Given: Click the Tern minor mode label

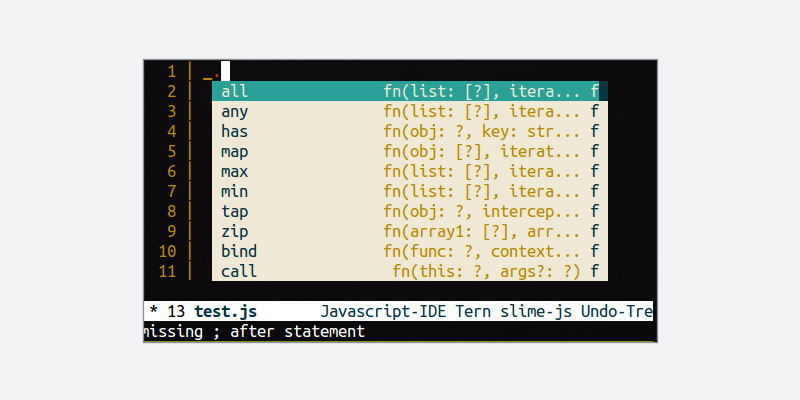Looking at the screenshot, I should pyautogui.click(x=475, y=311).
